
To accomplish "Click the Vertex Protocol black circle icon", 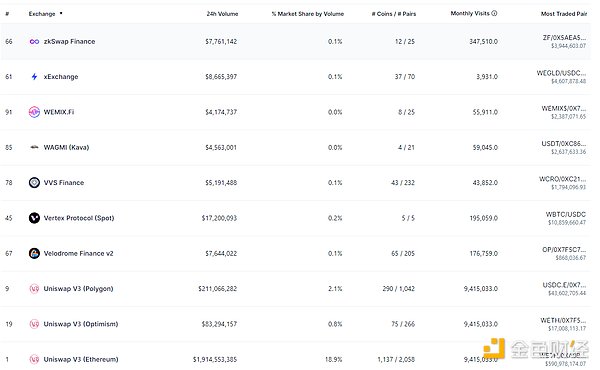I will (x=34, y=218).
